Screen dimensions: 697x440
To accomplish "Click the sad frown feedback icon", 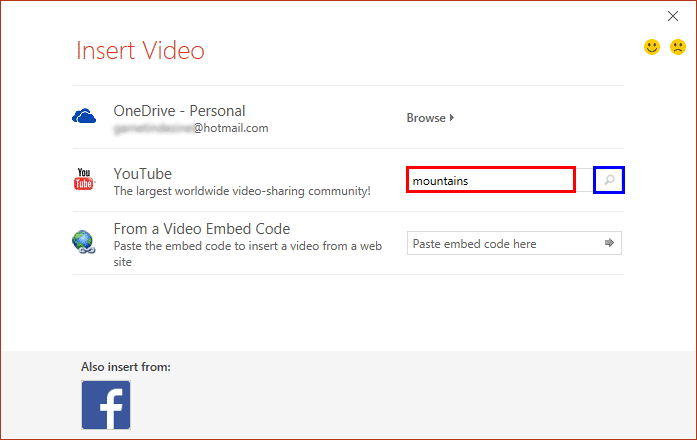I will tap(678, 47).
